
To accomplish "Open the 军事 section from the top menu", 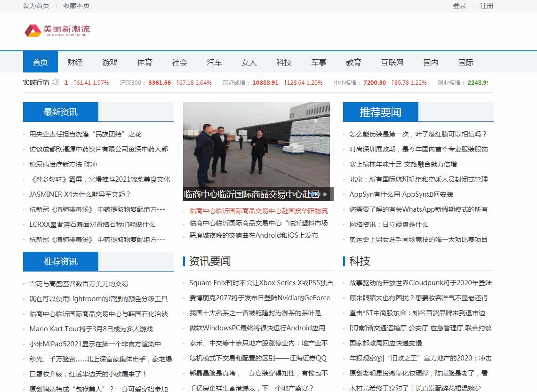I will pyautogui.click(x=319, y=62).
